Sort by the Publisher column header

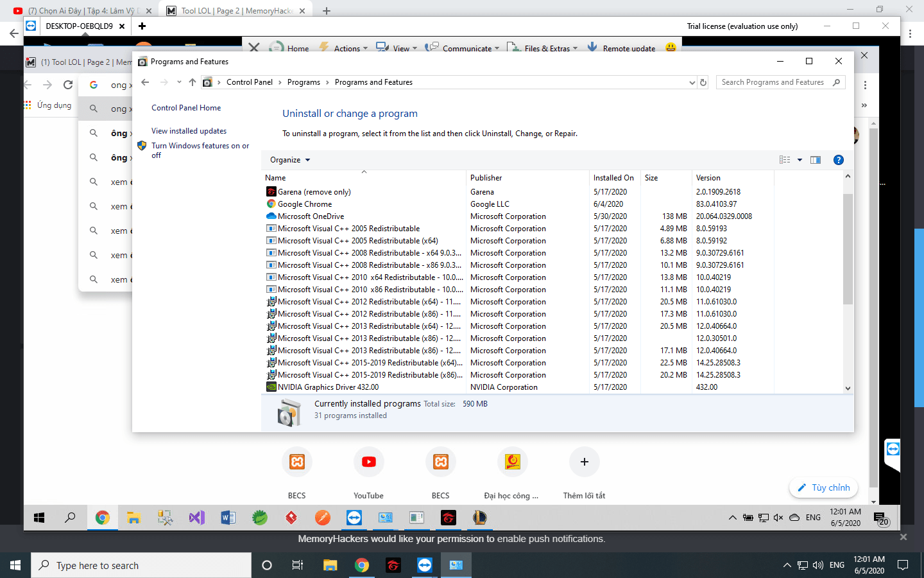click(x=527, y=178)
